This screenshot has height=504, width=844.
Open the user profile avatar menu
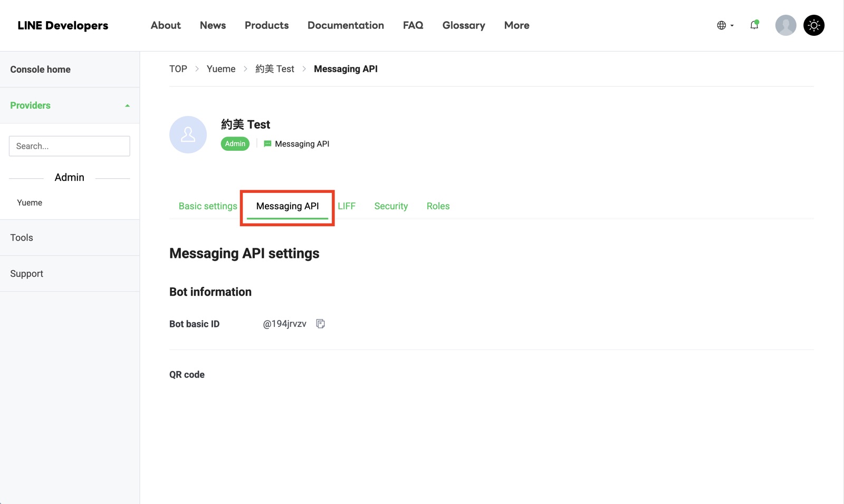[785, 25]
